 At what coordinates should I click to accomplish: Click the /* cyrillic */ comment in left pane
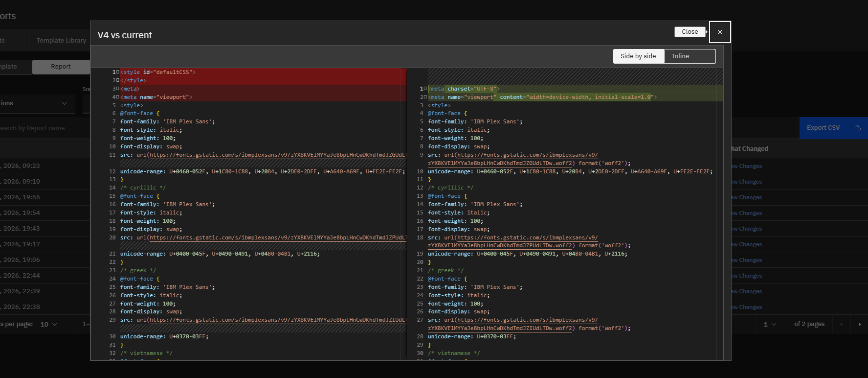pyautogui.click(x=143, y=188)
